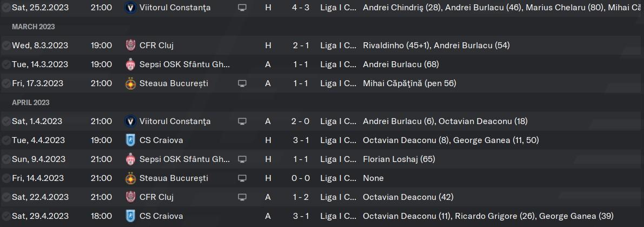Click TV broadcast icon on 1.4.2023 match
Screen dimensions: 644x227
coord(242,121)
